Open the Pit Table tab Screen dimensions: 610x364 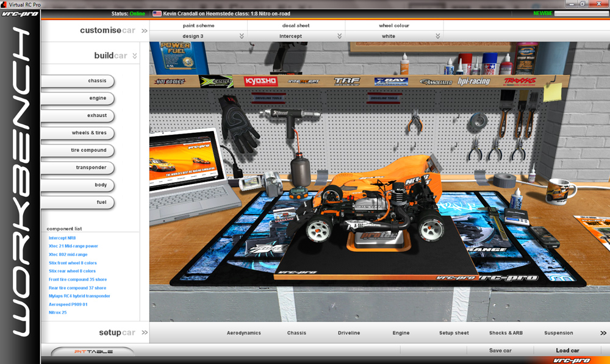93,352
